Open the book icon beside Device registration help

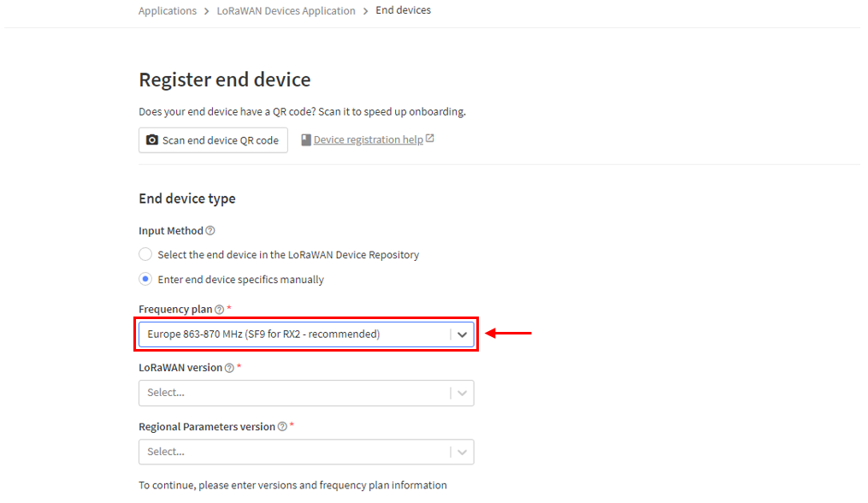[306, 139]
